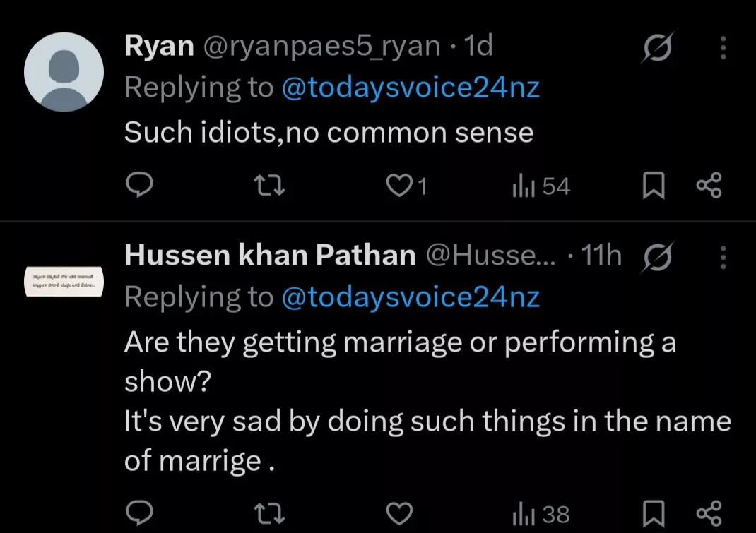Bookmark Hussen khan Pathan's tweet
756x533 pixels.
click(654, 513)
